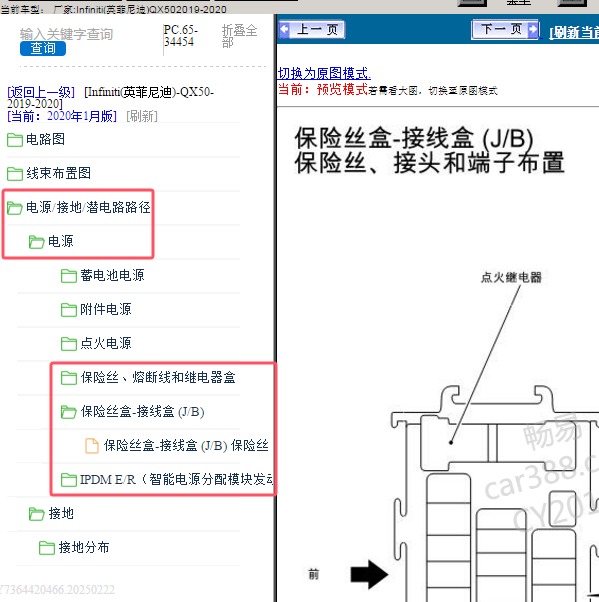
Task: Open 保险丝盒-接线盒 (J/B) 保险丝 document entry
Action: [x=186, y=445]
